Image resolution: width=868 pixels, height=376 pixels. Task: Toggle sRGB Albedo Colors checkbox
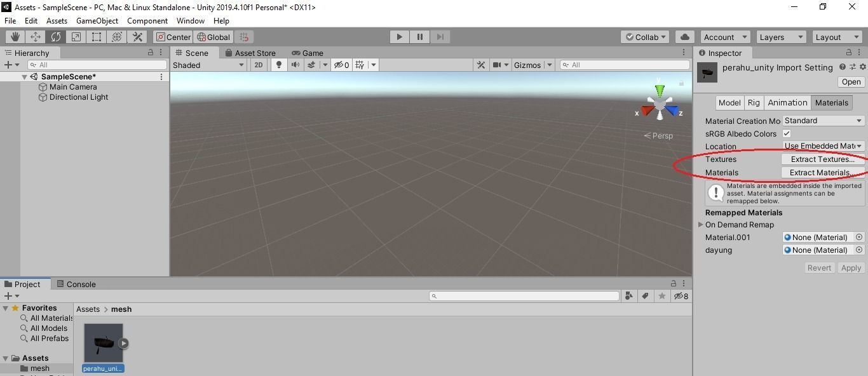tap(787, 133)
